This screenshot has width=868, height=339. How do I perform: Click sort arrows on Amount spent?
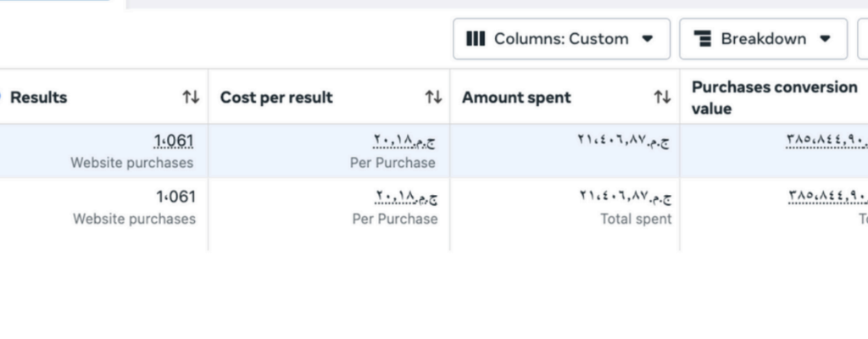click(662, 97)
